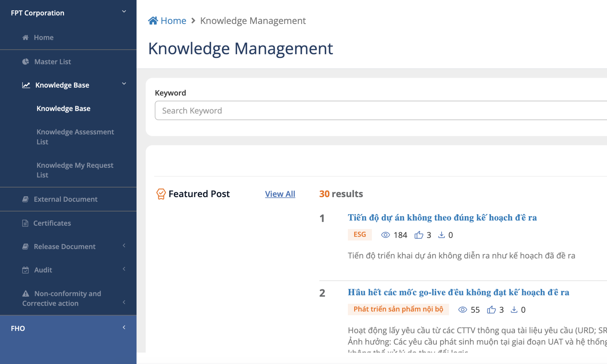Click the Release Document book icon
607x364 pixels.
25,247
